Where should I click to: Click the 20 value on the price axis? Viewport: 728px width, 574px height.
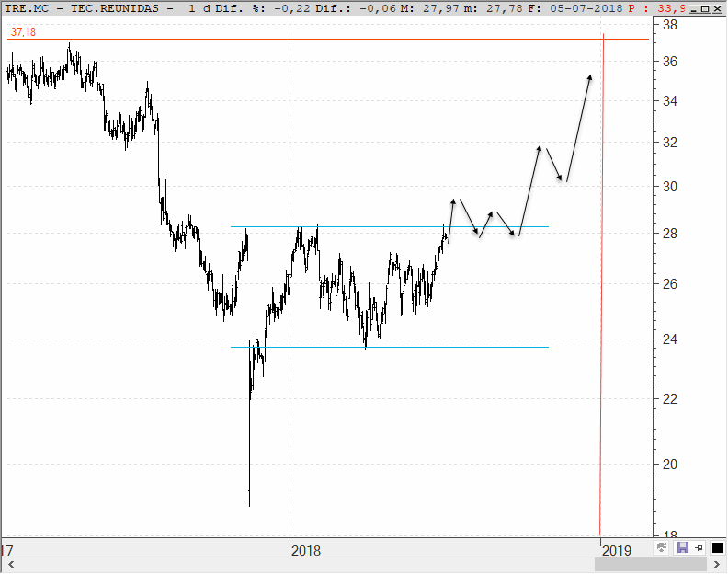[670, 464]
